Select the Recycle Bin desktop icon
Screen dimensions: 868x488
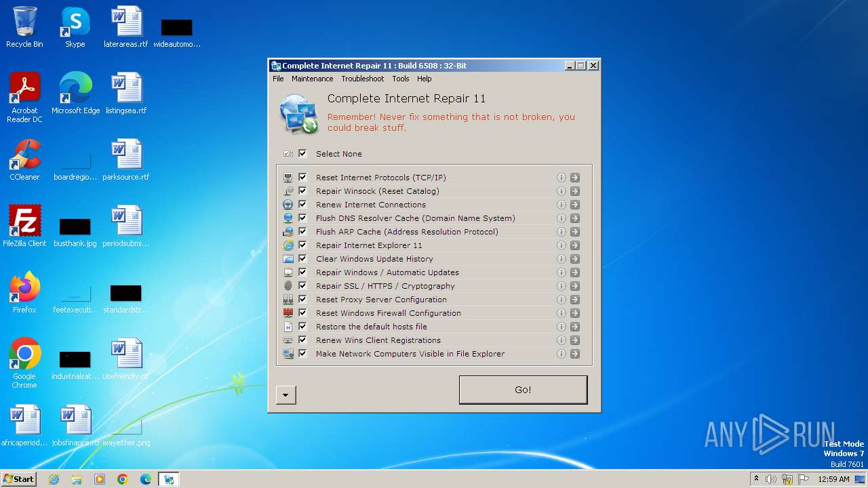coord(24,28)
